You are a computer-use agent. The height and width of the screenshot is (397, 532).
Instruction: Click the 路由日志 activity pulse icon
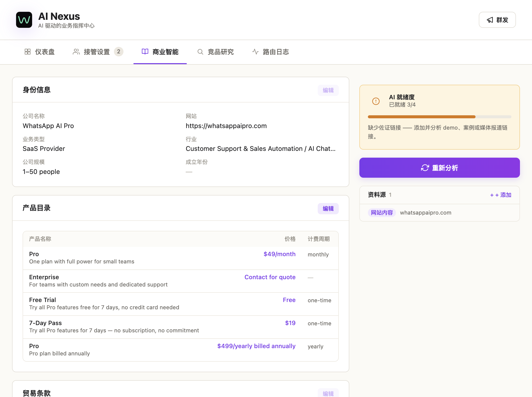tap(255, 52)
